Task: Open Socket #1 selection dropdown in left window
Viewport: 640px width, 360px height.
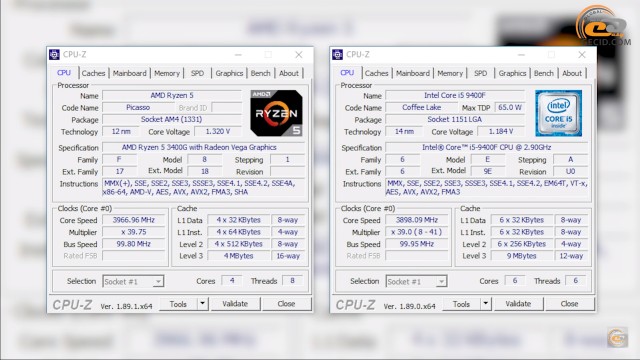Action: point(133,281)
